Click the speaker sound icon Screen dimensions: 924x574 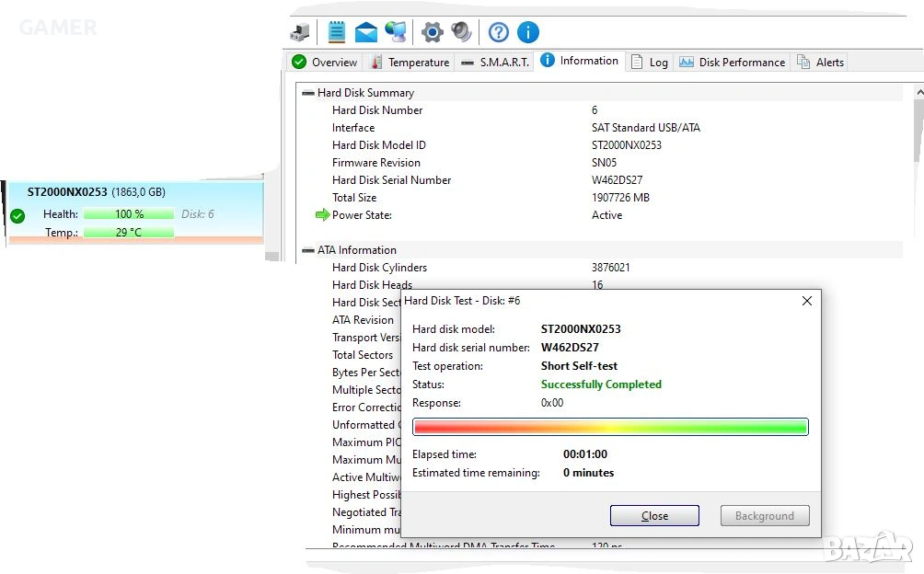461,33
